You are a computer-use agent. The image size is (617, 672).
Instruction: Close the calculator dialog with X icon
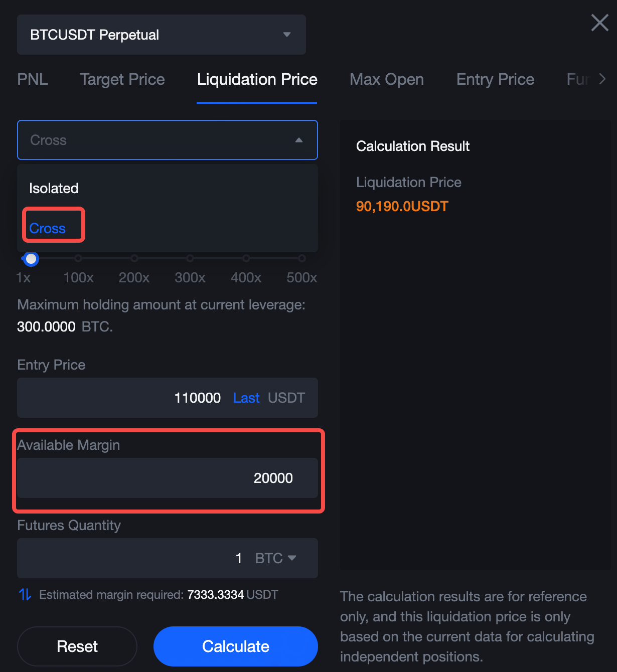(599, 23)
